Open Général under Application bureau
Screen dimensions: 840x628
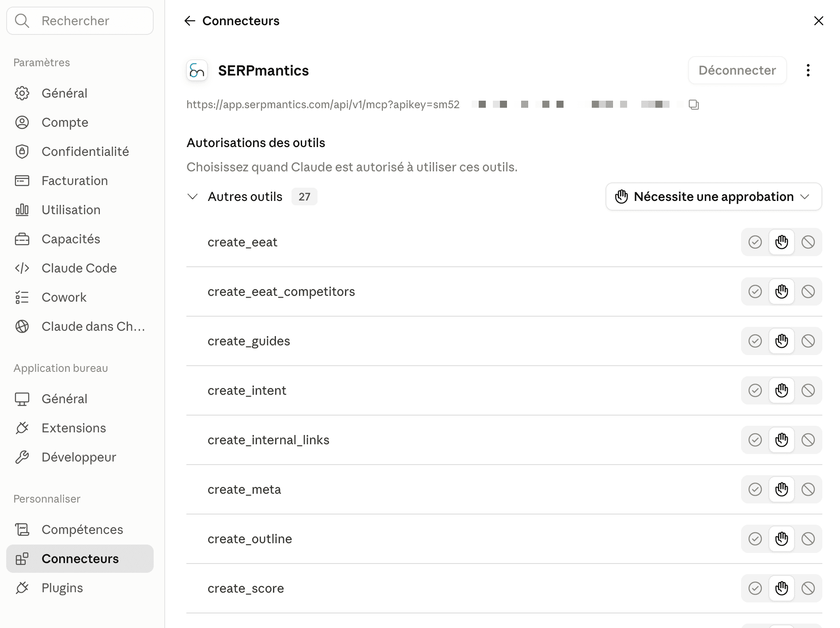tap(80, 399)
